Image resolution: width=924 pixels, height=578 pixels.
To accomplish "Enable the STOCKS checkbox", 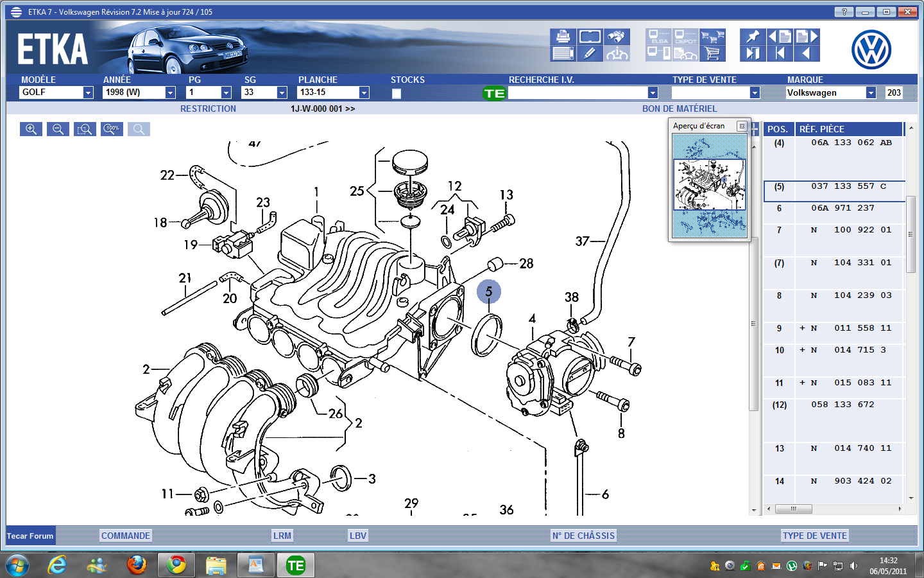I will 397,93.
